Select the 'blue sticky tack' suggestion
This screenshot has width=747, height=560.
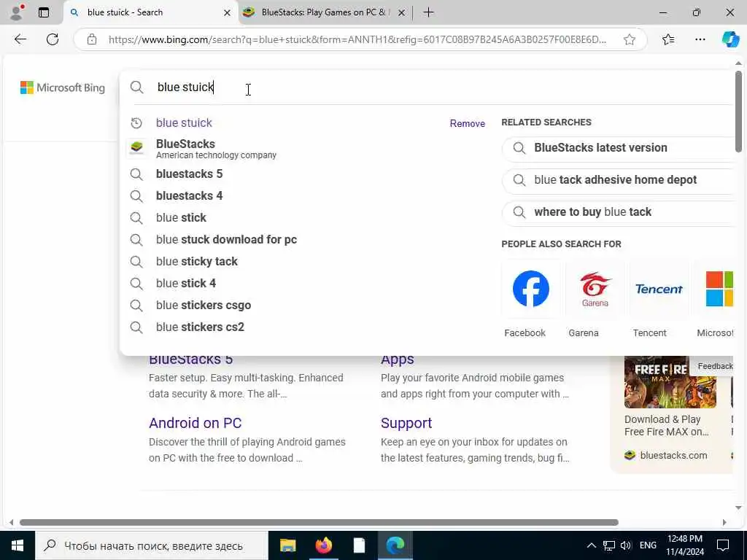pyautogui.click(x=197, y=262)
